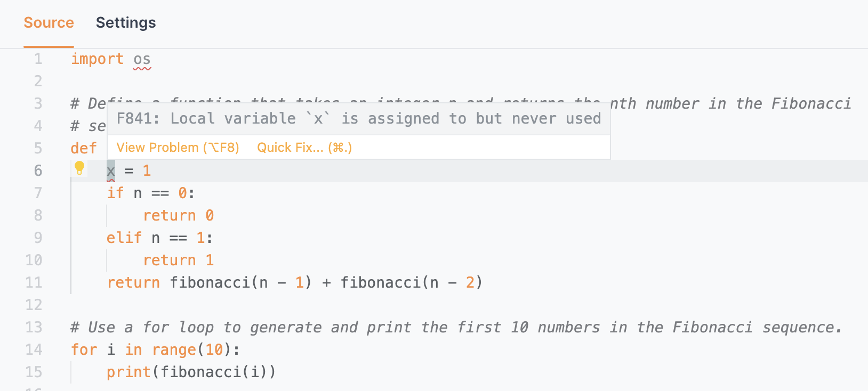This screenshot has height=391, width=868.
Task: Select the Source tab
Action: (49, 23)
